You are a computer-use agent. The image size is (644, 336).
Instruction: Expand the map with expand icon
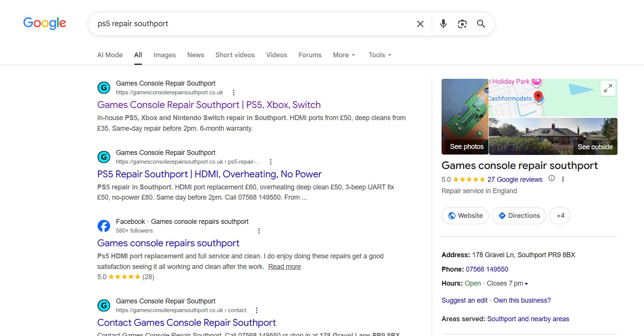click(608, 88)
